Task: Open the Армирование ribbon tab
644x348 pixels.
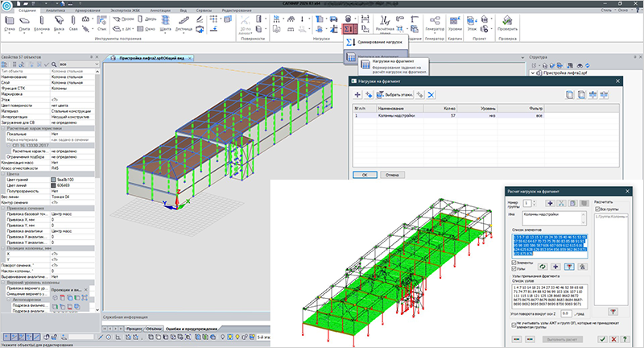Action: click(88, 10)
